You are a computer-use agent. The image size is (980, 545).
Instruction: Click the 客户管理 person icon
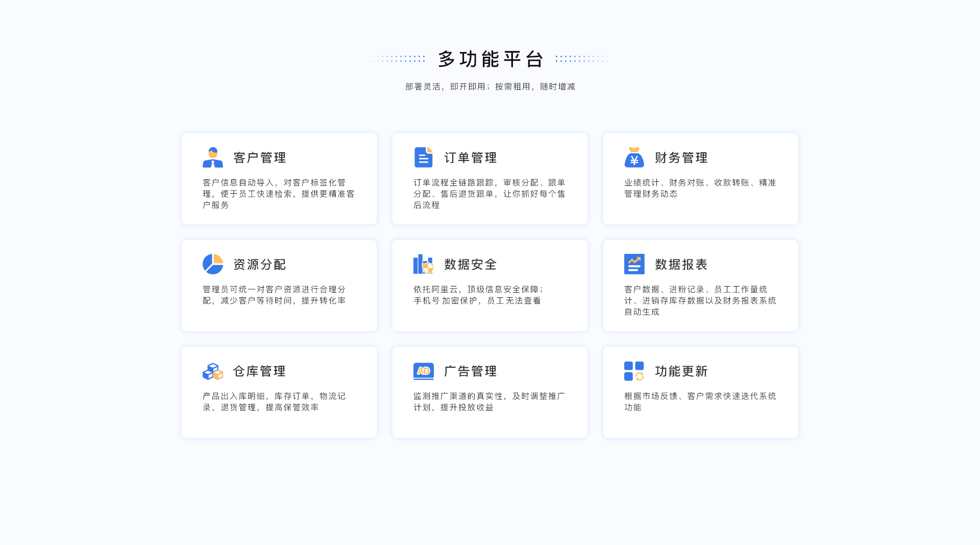213,157
